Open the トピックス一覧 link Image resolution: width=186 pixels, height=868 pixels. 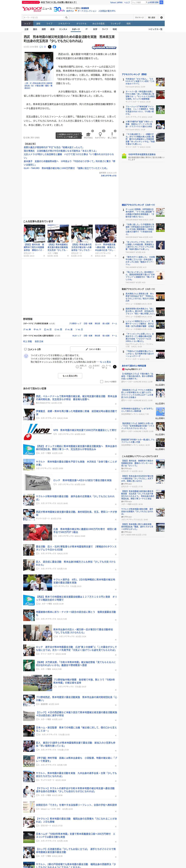pos(155,29)
